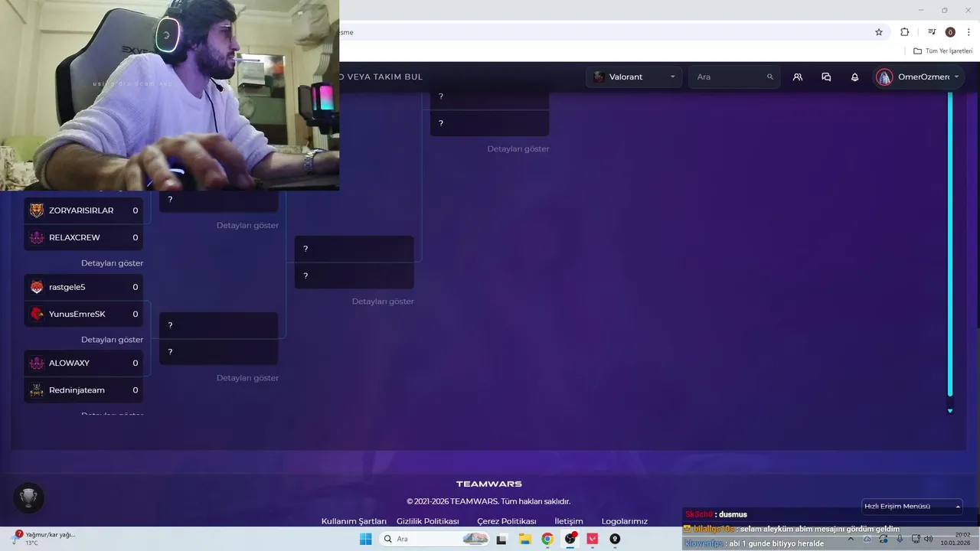This screenshot has height=551, width=980.
Task: Open the friends icon in Teamwars header
Action: point(798,77)
